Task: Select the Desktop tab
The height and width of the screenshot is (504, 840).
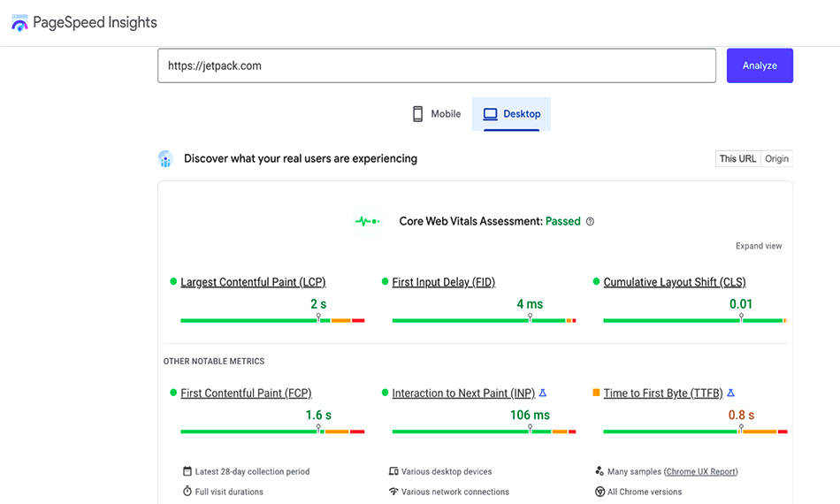Action: pyautogui.click(x=512, y=114)
